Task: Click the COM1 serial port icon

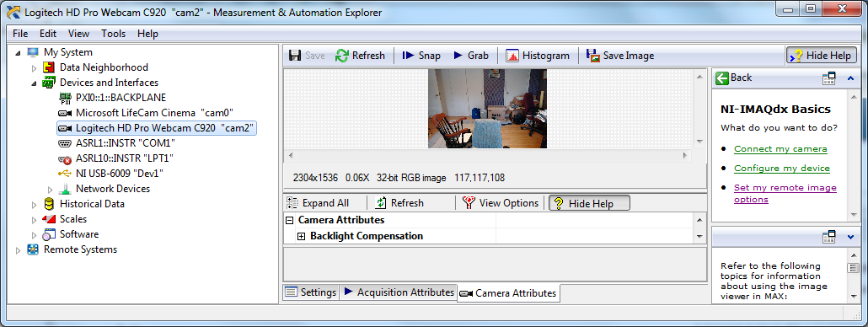Action: 65,143
